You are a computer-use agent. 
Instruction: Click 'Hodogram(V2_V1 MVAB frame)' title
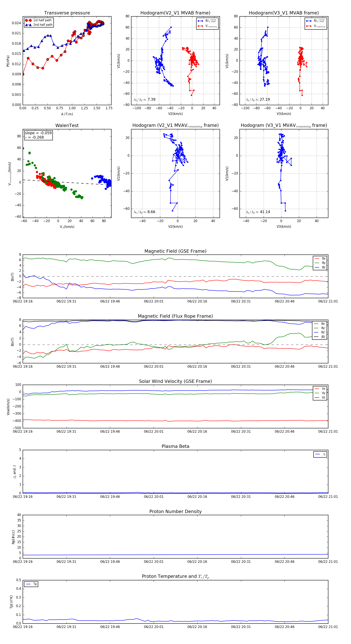(175, 13)
